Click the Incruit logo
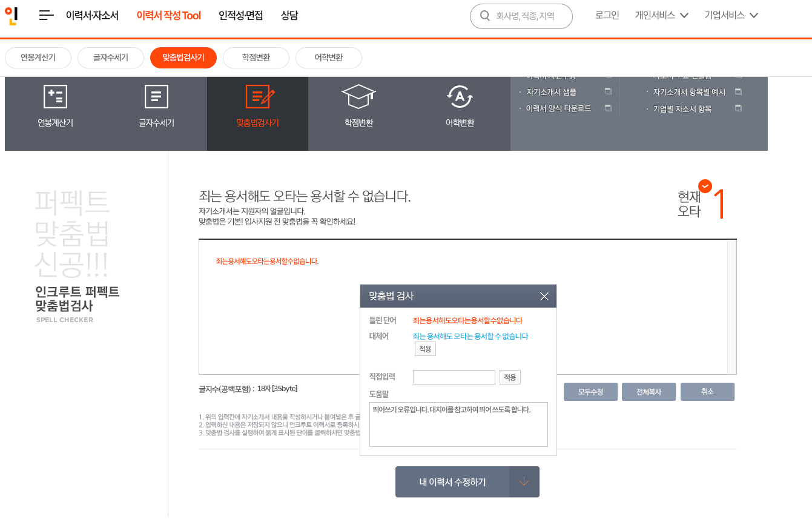812x525 pixels. click(12, 16)
